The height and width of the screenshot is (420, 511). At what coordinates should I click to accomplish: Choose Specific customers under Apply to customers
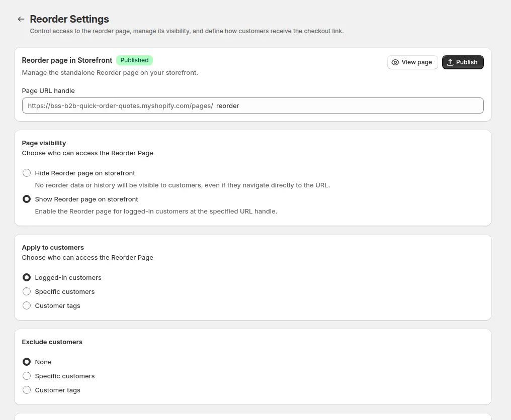click(x=27, y=291)
